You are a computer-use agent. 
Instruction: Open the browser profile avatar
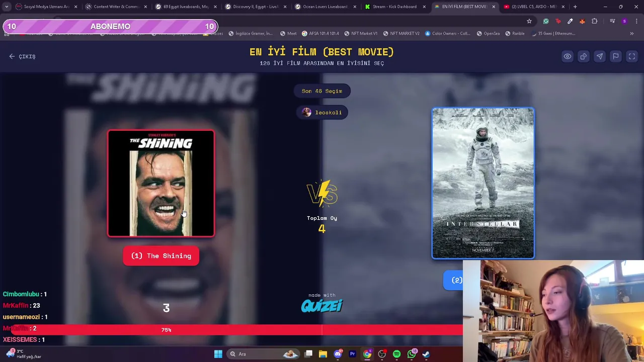pyautogui.click(x=624, y=21)
